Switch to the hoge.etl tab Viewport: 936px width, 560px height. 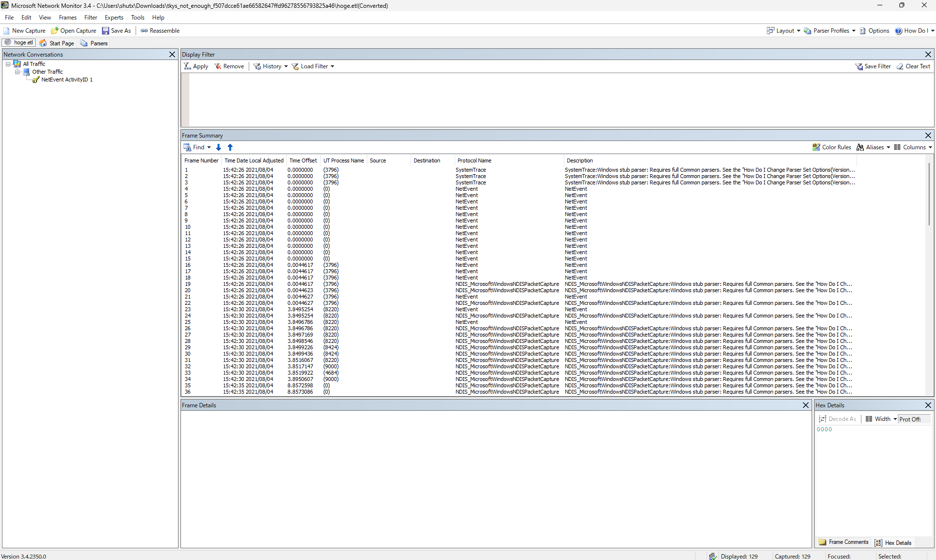pyautogui.click(x=19, y=43)
